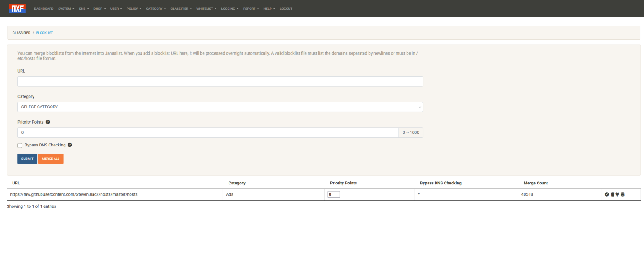644x253 pixels.
Task: Enable the Bypass DNS Checking checkbox
Action: tap(20, 146)
